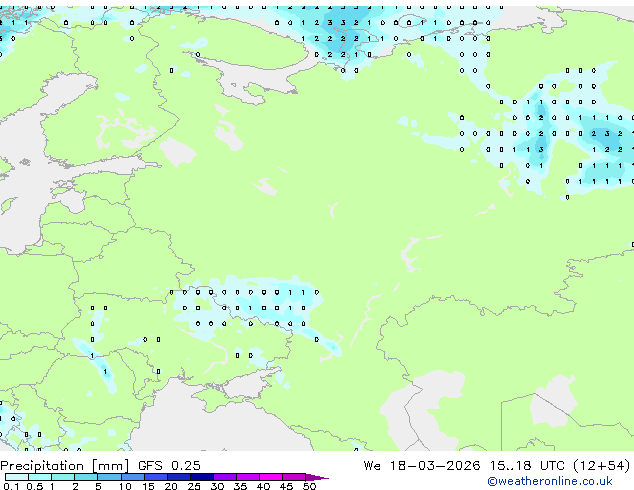Click the legend label '25'
This screenshot has width=634, height=490.
[x=194, y=486]
